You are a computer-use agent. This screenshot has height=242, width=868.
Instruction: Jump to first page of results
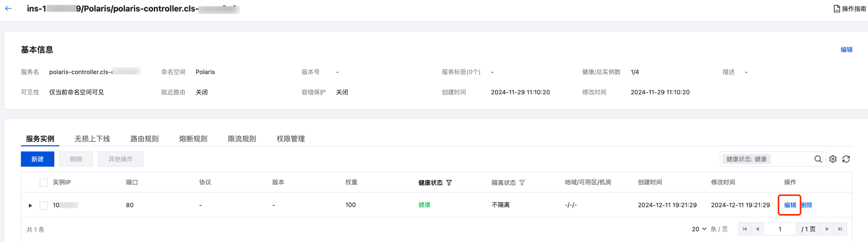click(745, 229)
